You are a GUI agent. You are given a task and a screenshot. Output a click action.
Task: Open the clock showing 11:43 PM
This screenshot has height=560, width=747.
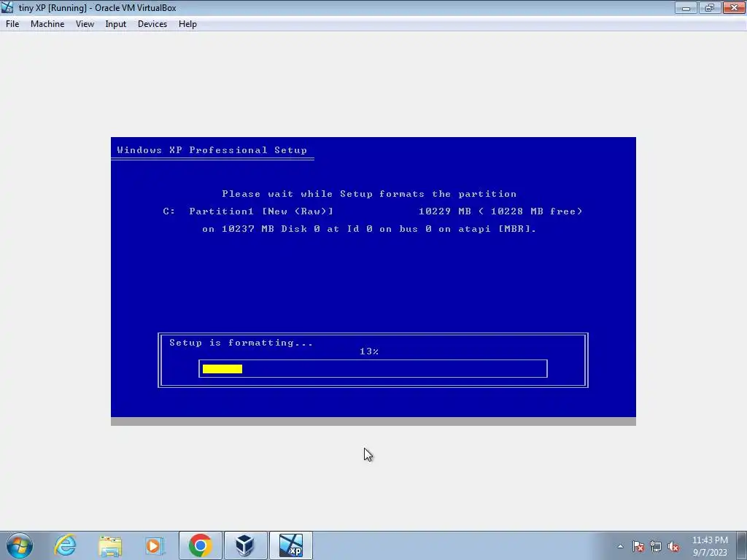710,546
